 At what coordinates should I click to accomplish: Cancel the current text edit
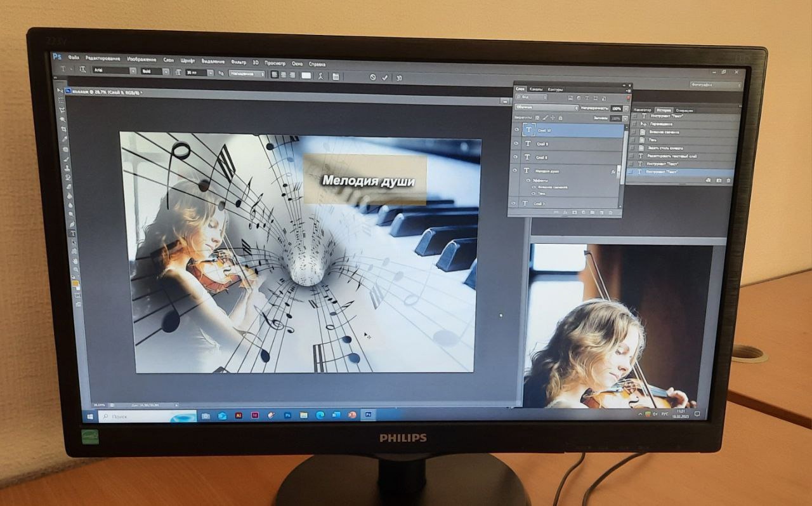tap(372, 77)
